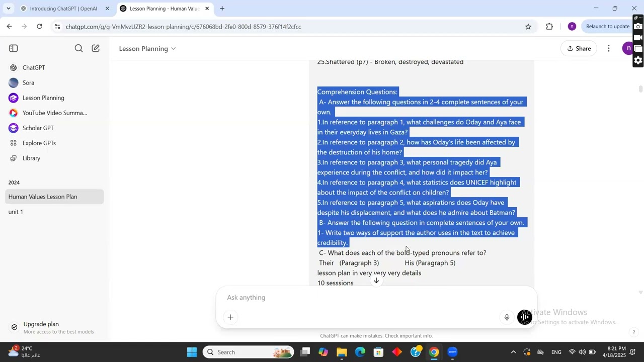Switch ENG input language indicator
The height and width of the screenshot is (362, 644).
click(x=556, y=352)
